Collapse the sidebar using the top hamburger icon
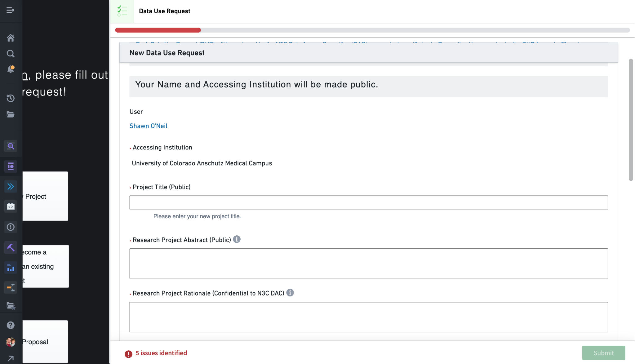This screenshot has width=635, height=364. tap(11, 10)
